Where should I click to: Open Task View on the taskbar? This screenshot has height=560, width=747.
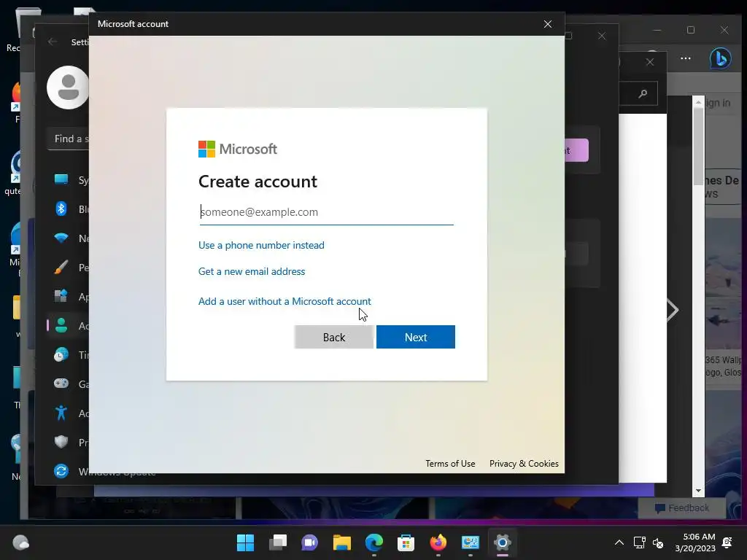pyautogui.click(x=278, y=542)
